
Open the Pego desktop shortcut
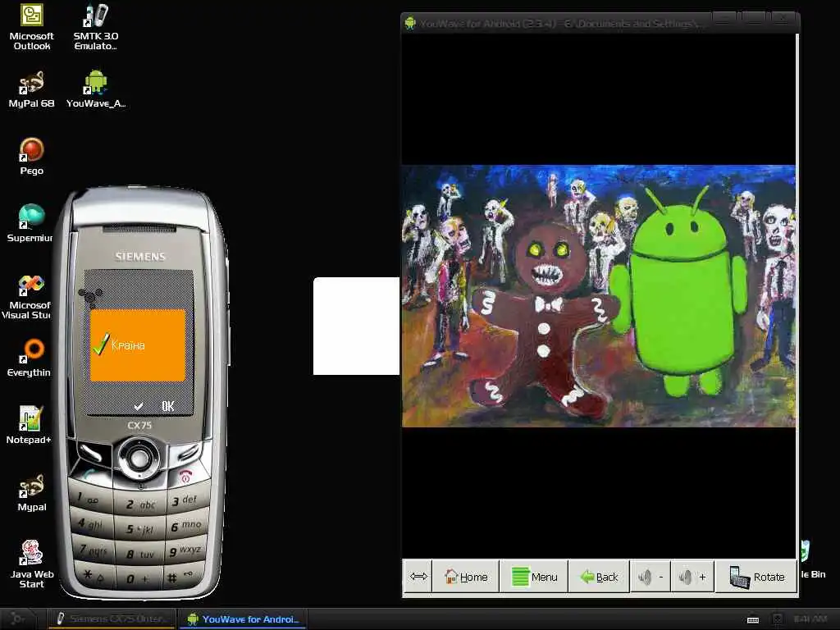pos(32,157)
